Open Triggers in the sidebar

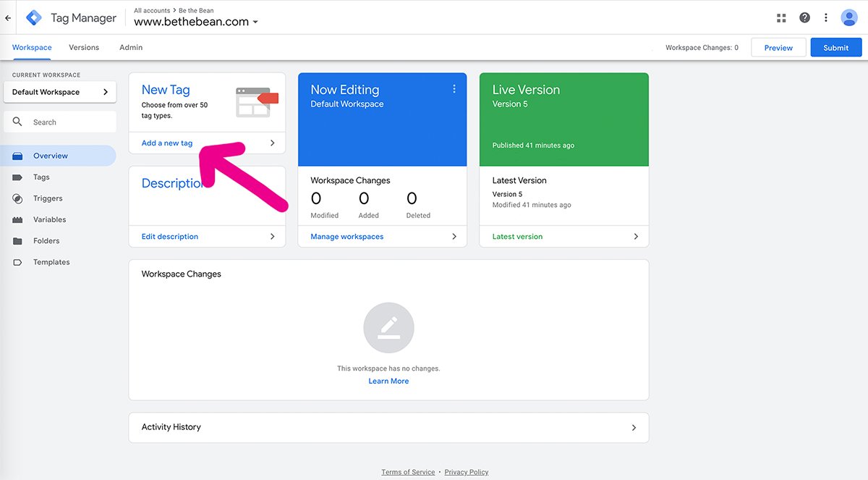58,198
